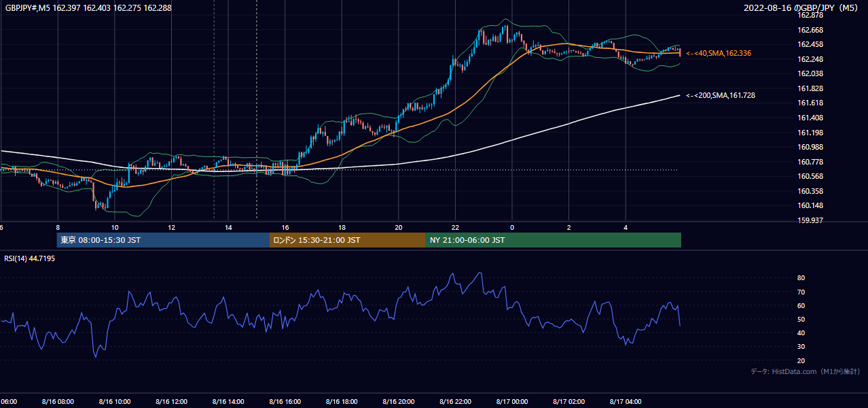Click the 160.778 price axis label
The width and height of the screenshot is (868, 408).
click(x=810, y=162)
